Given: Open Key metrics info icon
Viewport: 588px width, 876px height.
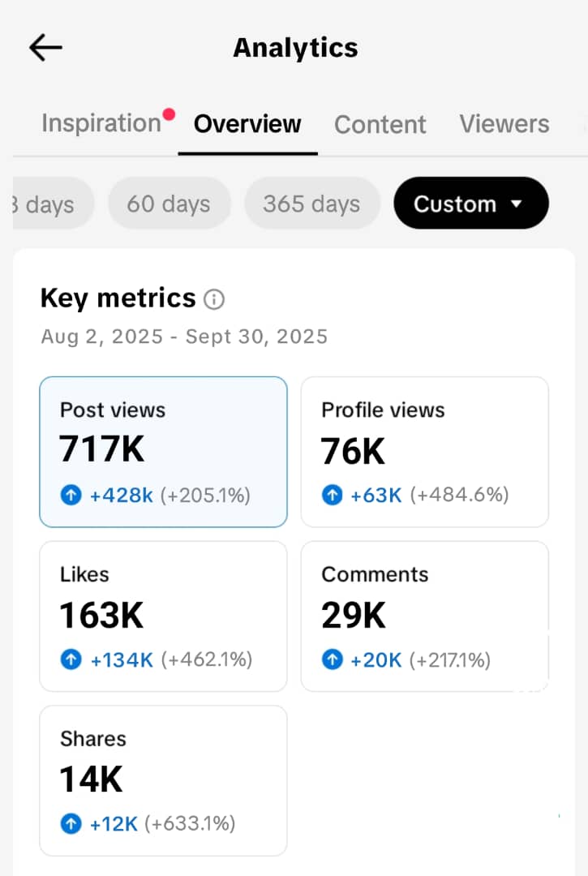Looking at the screenshot, I should tap(214, 299).
